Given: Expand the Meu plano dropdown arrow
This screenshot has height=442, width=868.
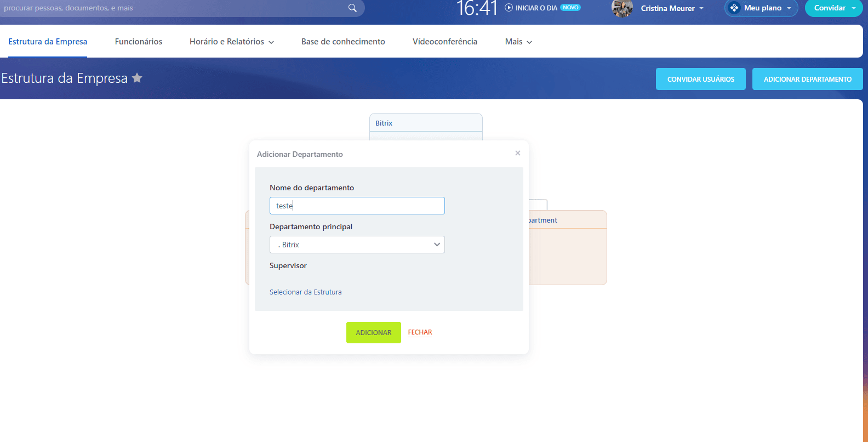Looking at the screenshot, I should click(x=789, y=8).
